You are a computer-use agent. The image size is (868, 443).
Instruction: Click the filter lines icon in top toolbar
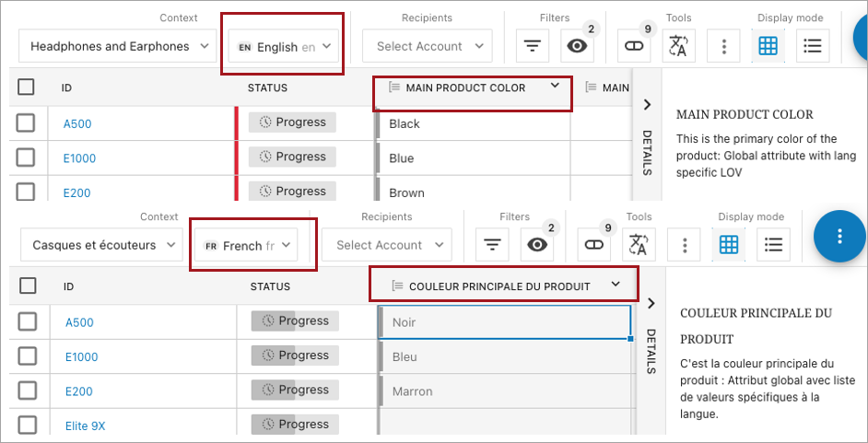(533, 45)
